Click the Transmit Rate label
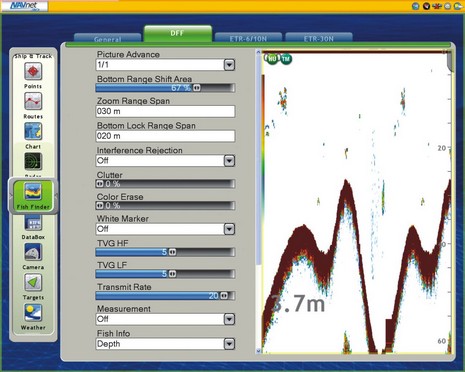The width and height of the screenshot is (465, 372). tap(124, 287)
